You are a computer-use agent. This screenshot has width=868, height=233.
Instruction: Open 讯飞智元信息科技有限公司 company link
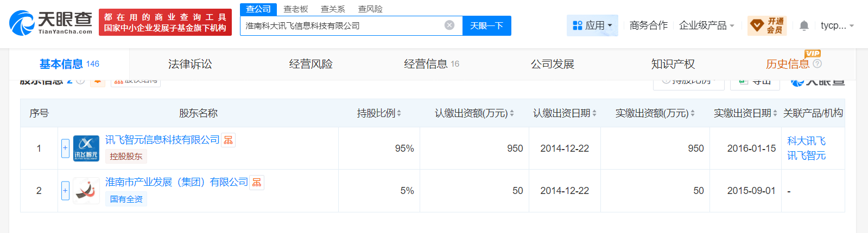(x=162, y=140)
